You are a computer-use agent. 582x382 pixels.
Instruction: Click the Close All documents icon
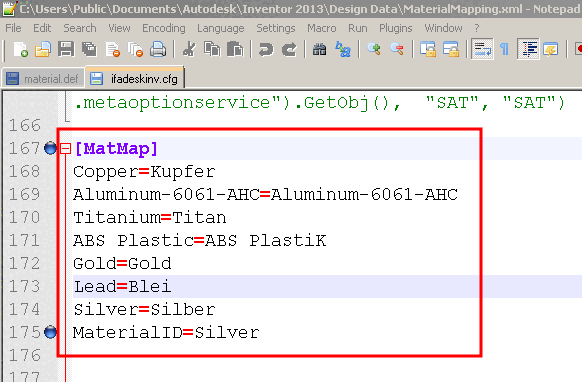[135, 49]
